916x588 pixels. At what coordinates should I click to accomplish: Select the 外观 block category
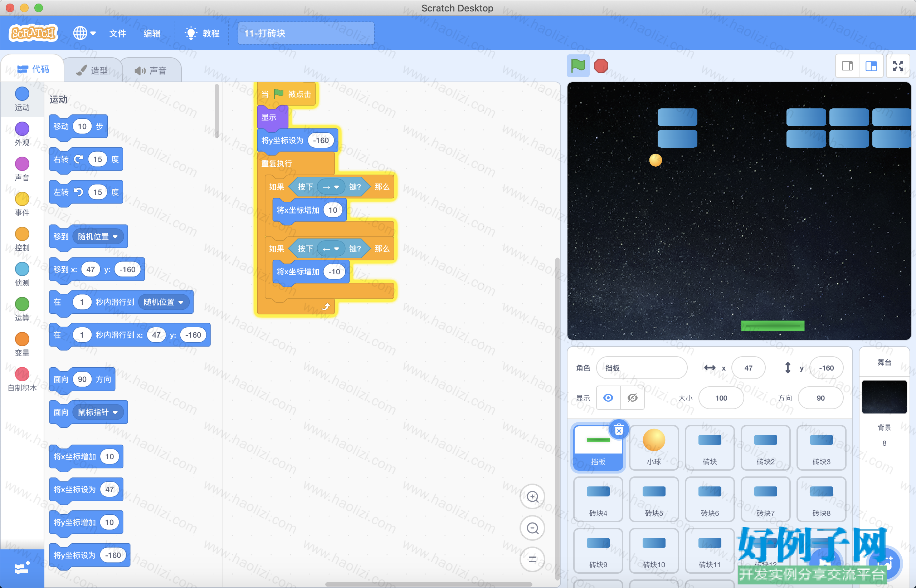pyautogui.click(x=22, y=134)
